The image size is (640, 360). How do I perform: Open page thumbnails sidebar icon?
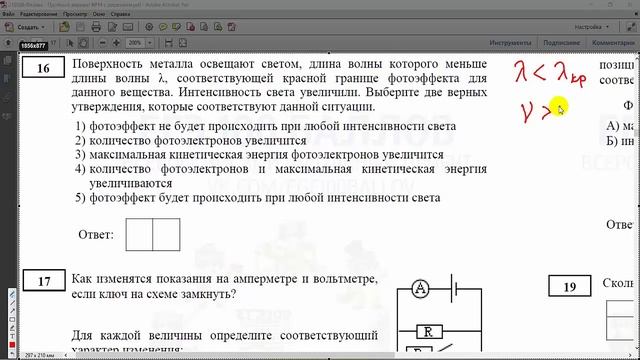[7, 61]
